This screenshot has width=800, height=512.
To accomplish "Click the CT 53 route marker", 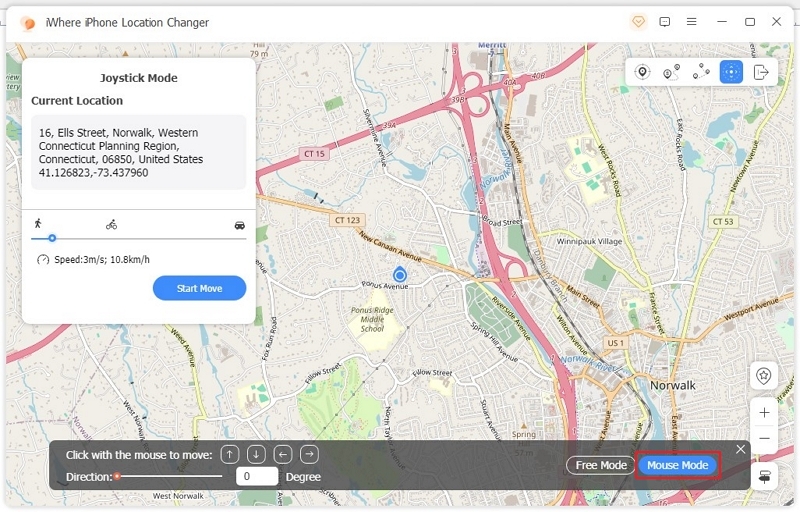I will point(722,221).
